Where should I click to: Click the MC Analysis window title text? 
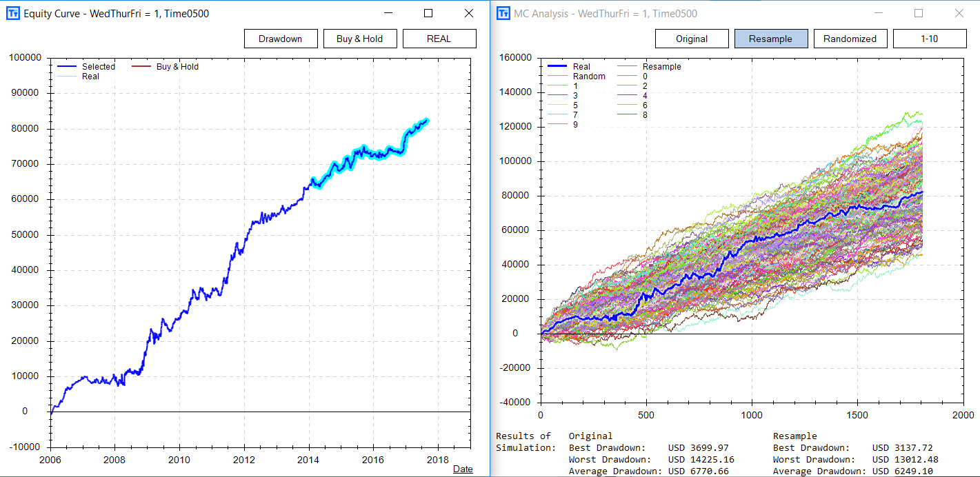pos(606,14)
